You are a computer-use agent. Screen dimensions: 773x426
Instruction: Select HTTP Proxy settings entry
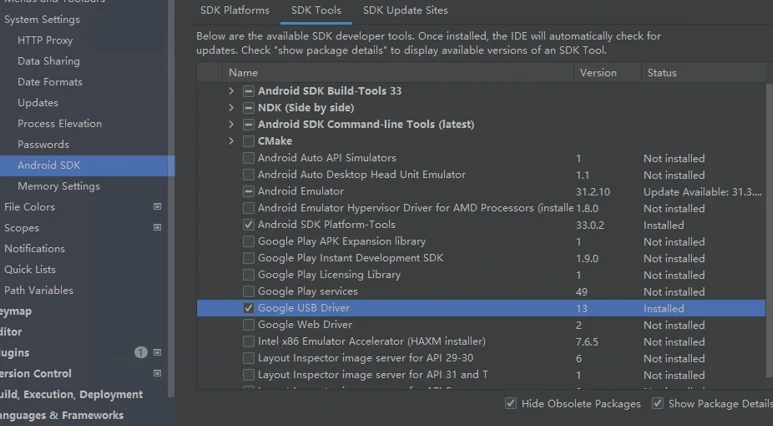click(x=45, y=40)
